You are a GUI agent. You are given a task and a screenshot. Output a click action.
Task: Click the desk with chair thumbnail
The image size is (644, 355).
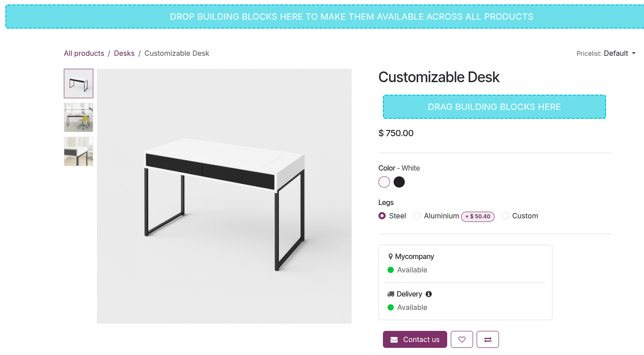78,117
